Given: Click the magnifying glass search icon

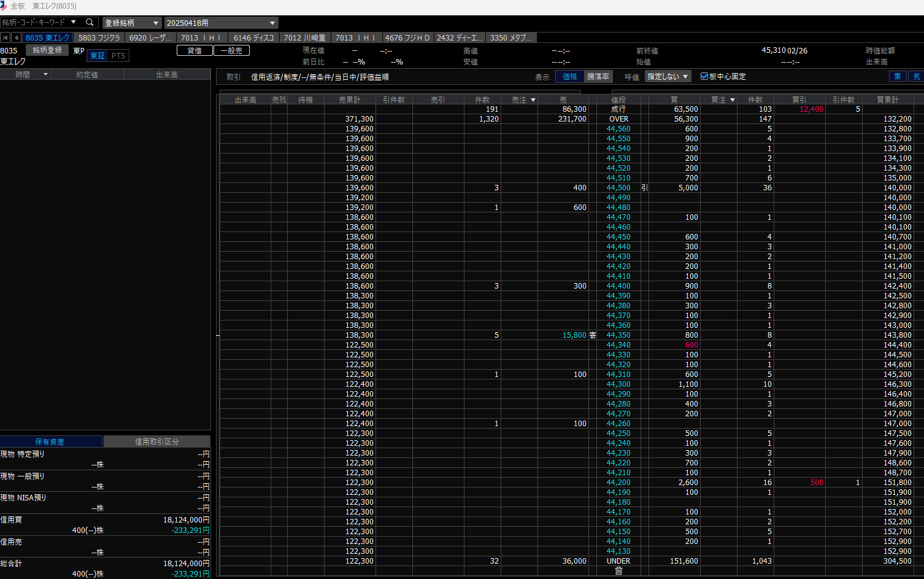Looking at the screenshot, I should (x=90, y=23).
